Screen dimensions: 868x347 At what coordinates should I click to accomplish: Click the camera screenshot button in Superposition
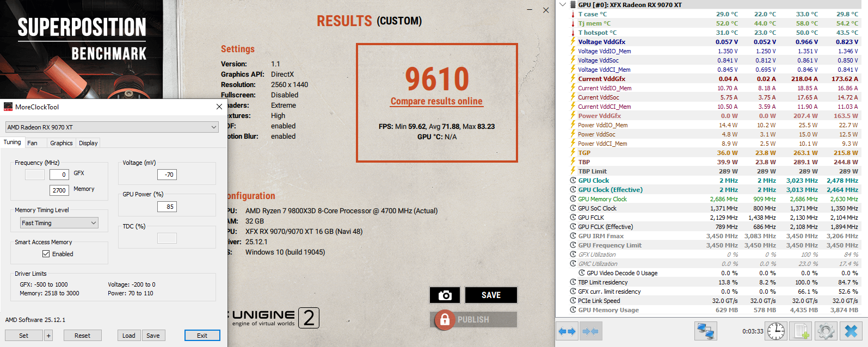tap(445, 295)
